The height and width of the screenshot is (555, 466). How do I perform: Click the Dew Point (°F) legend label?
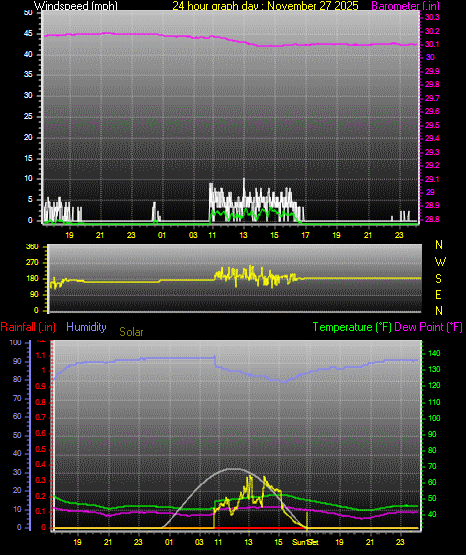coord(428,327)
